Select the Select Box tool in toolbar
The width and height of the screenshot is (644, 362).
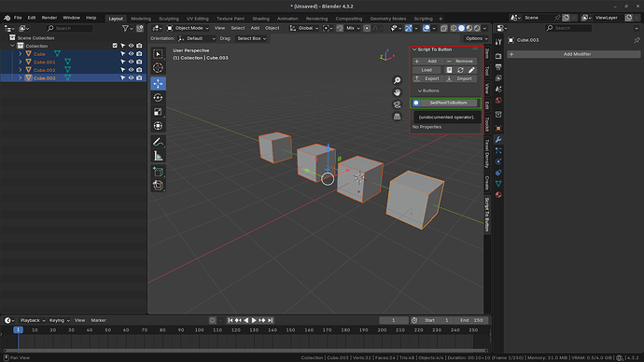(158, 54)
